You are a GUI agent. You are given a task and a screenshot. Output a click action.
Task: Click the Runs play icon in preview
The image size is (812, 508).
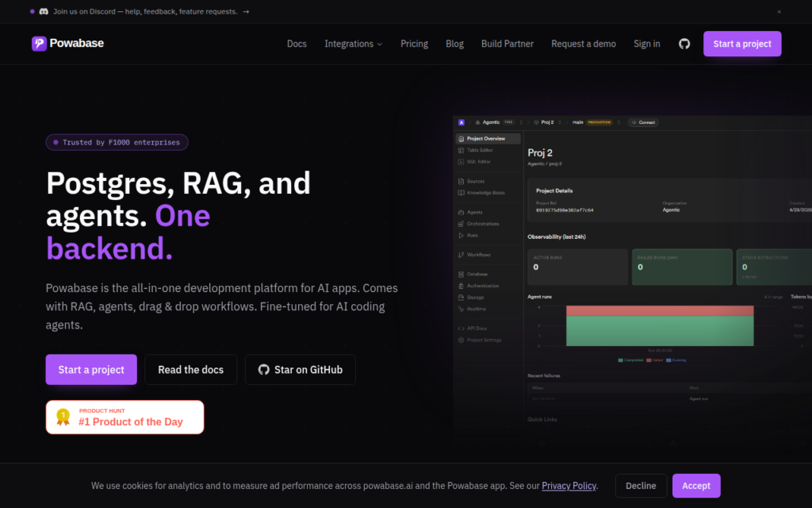[461, 235]
